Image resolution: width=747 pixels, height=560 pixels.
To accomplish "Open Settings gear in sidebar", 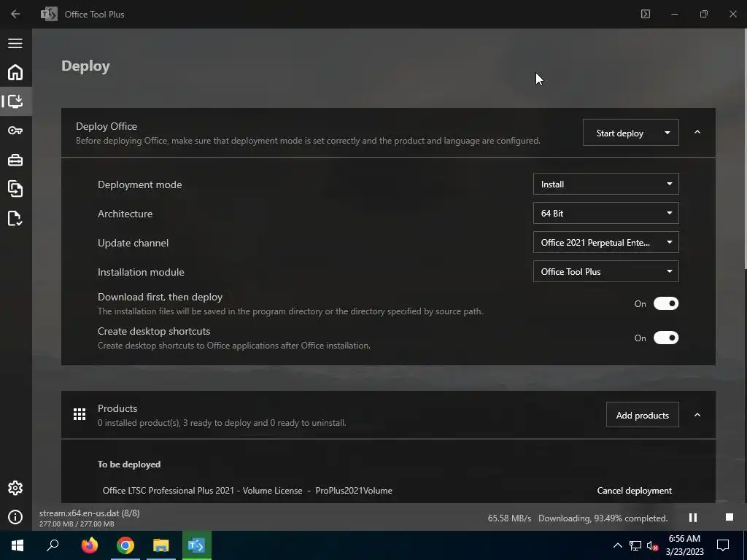I will [x=15, y=488].
